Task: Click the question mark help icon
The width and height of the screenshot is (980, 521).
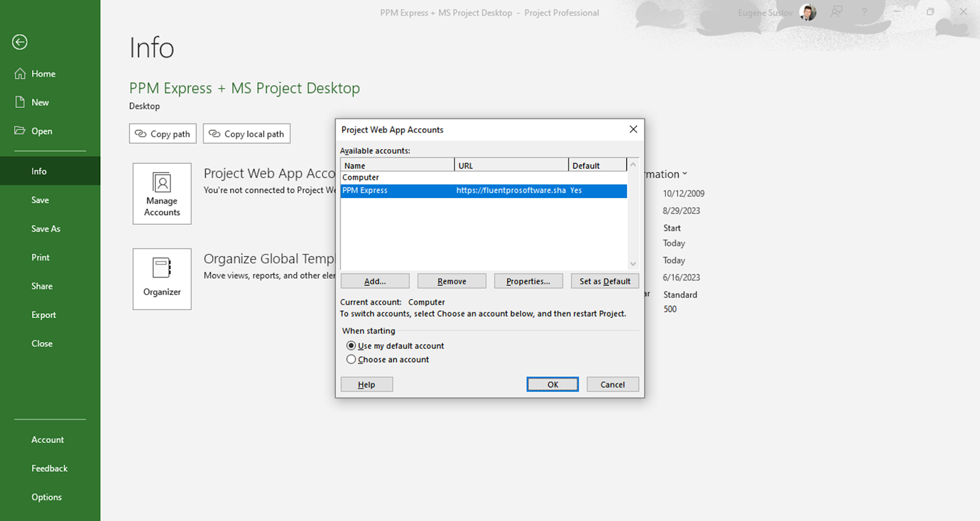Action: tap(864, 12)
